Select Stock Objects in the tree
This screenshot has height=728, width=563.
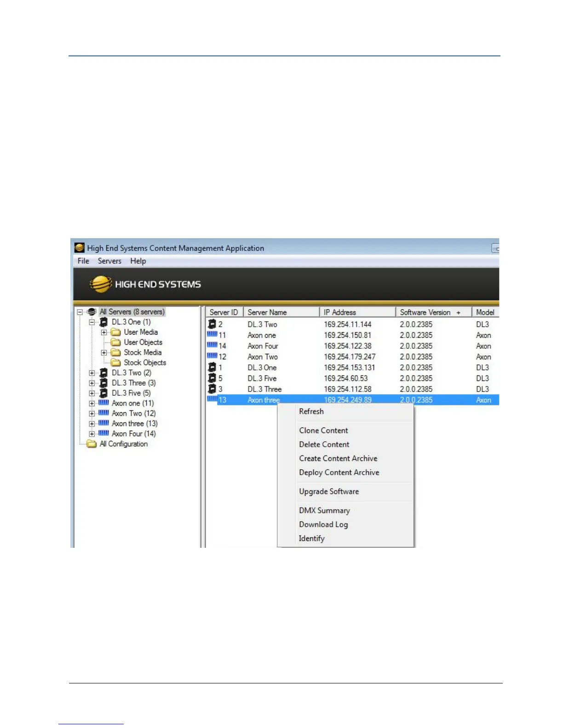(x=145, y=363)
